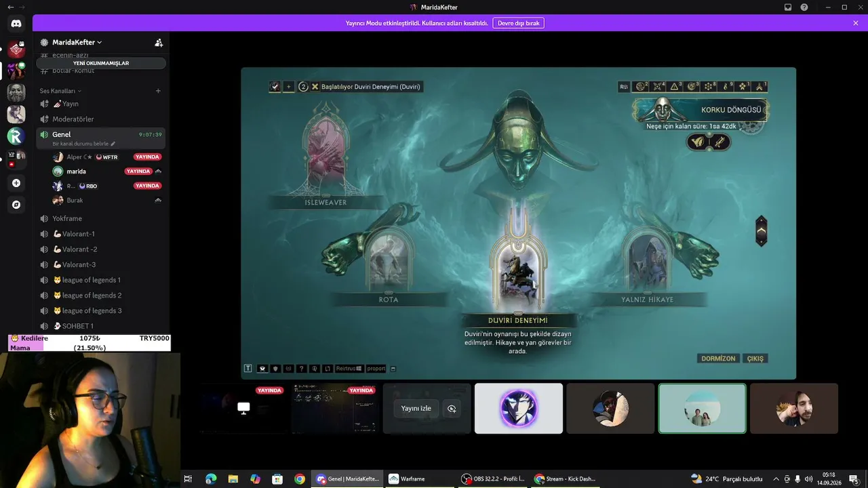Click the add-to-screen icon beside Yayını izle

tap(452, 409)
